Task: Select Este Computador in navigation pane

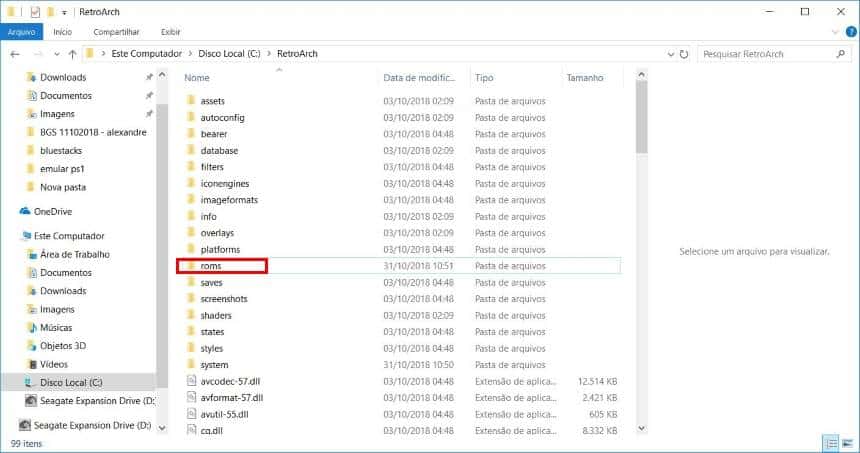Action: click(x=69, y=236)
